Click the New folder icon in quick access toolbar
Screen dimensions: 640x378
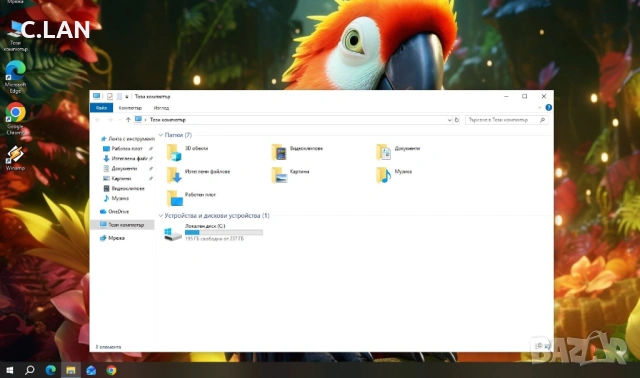tap(119, 96)
